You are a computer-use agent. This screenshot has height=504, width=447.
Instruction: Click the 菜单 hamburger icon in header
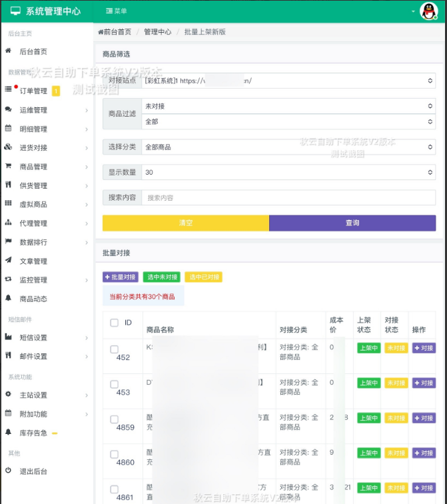click(109, 11)
